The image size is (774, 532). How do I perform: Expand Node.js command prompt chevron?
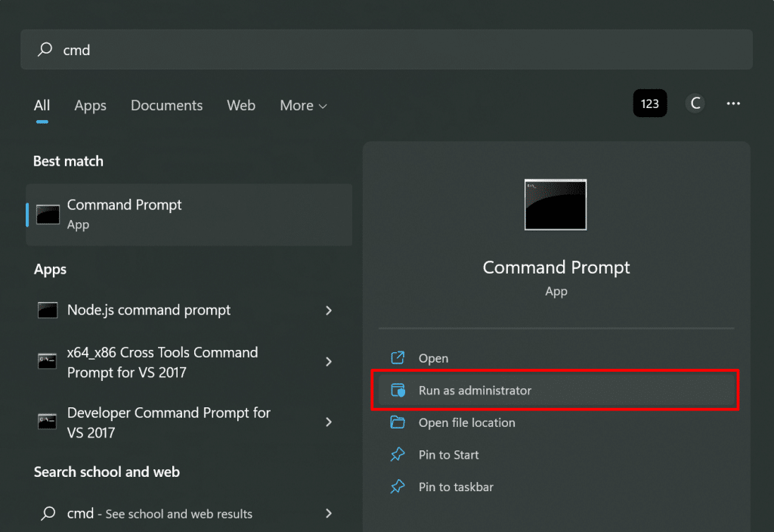328,311
